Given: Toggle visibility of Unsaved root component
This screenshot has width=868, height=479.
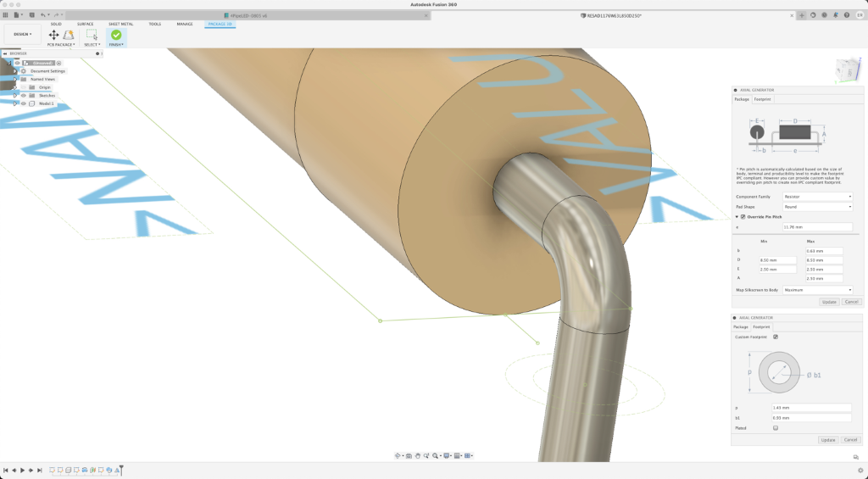Looking at the screenshot, I should tap(17, 63).
